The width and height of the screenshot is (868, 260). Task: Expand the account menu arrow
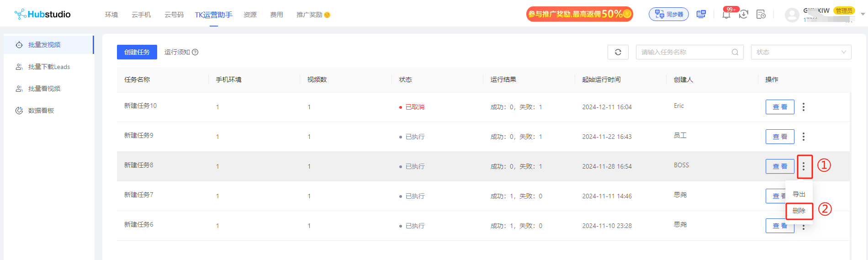point(863,14)
